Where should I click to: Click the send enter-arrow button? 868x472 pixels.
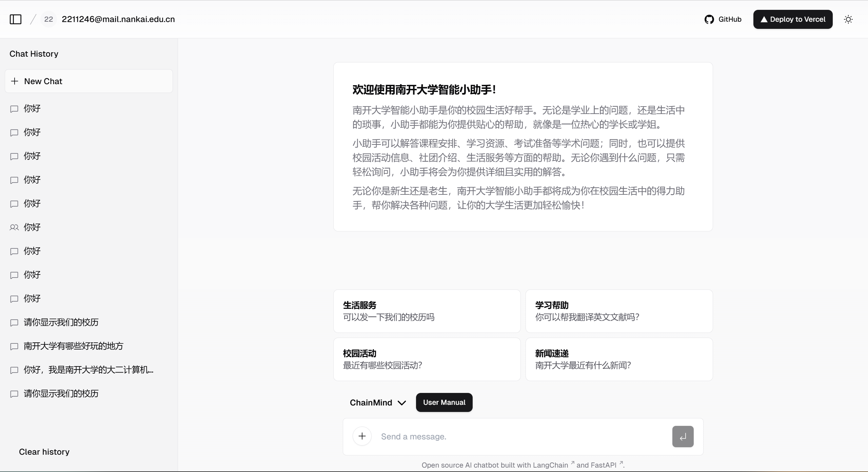(683, 436)
